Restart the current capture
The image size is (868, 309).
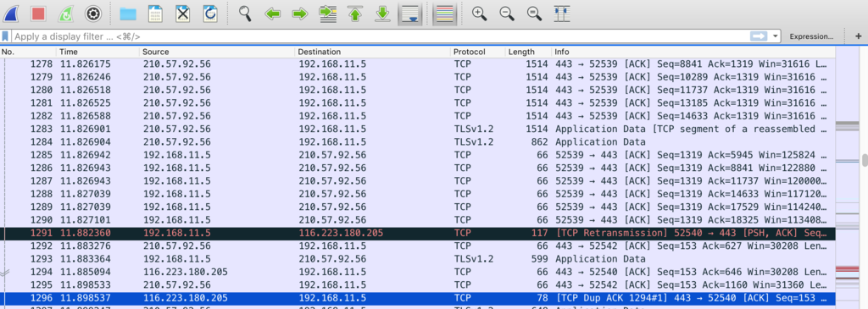click(x=66, y=13)
